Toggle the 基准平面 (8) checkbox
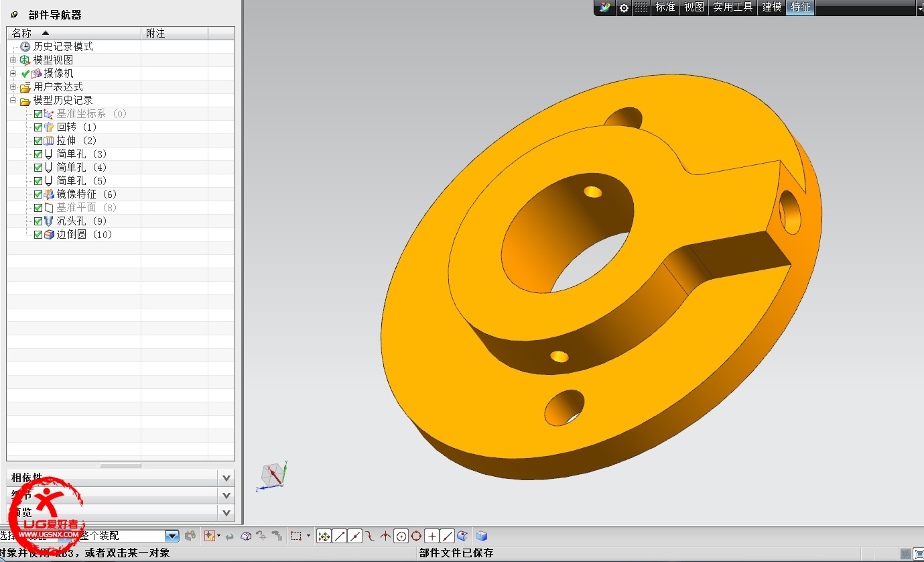 (38, 208)
